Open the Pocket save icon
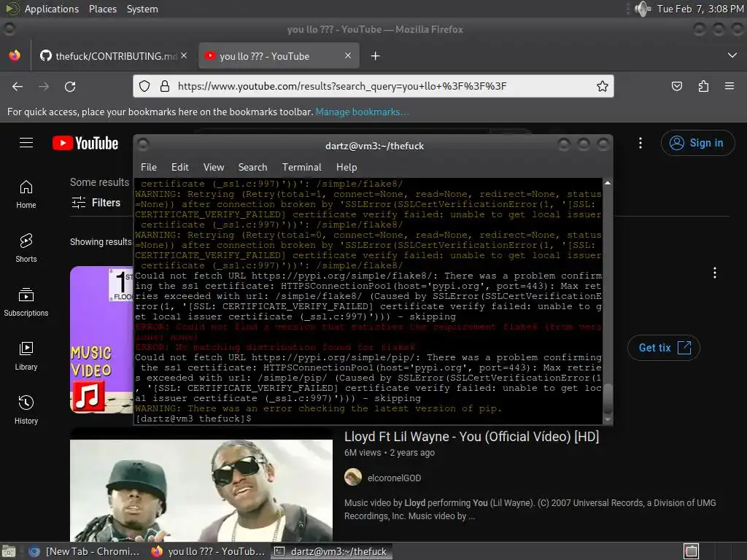Screen dimensions: 747x560 677,86
